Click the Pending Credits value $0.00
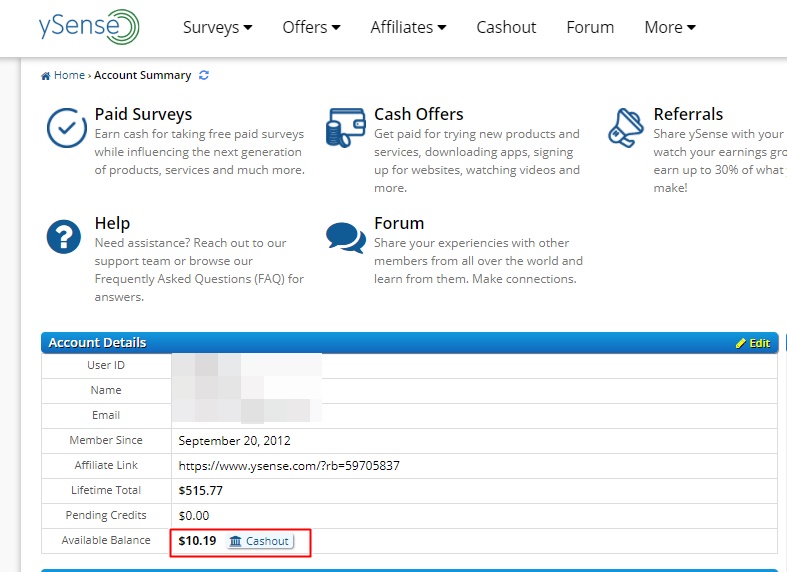This screenshot has height=572, width=787. (194, 516)
